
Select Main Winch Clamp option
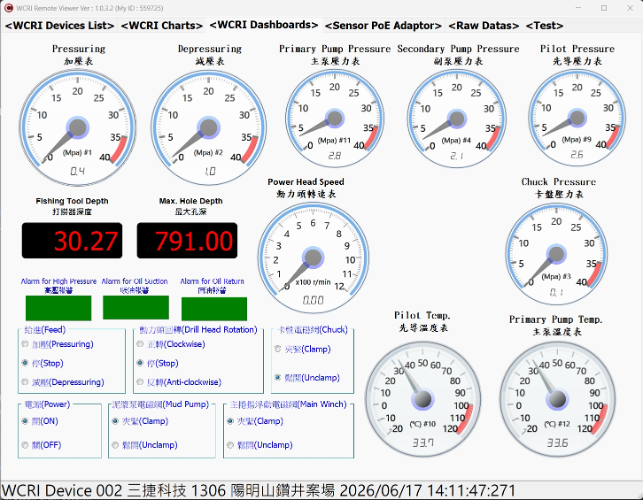point(230,421)
